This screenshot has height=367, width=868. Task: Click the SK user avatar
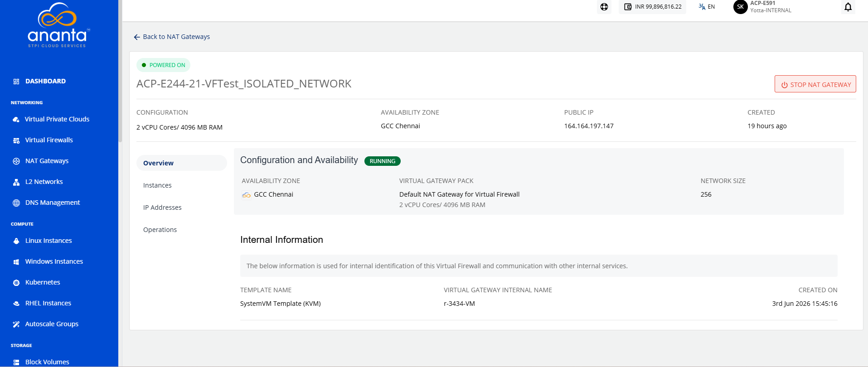click(x=740, y=7)
